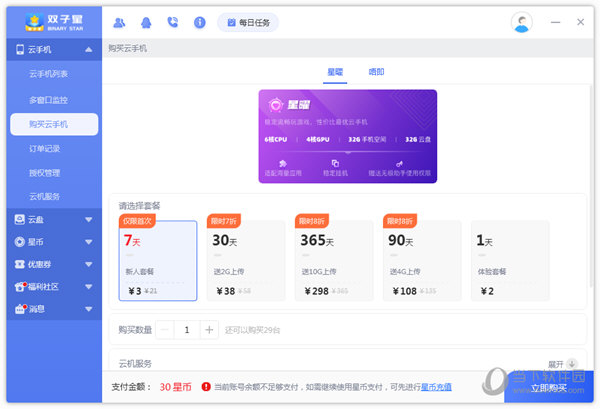Click the 星币 coin icon in sidebar

click(20, 242)
